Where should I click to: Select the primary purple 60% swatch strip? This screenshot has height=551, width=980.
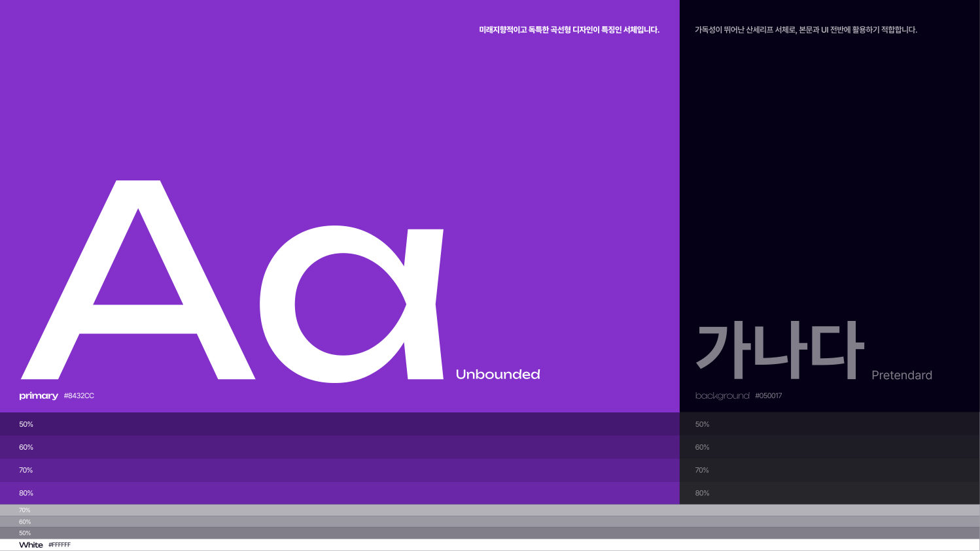(x=340, y=447)
